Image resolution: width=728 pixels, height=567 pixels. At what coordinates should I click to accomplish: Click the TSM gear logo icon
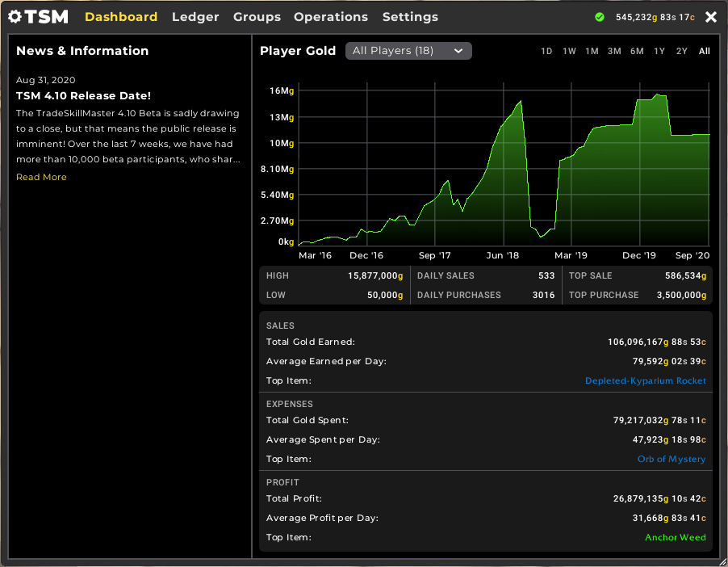[15, 17]
